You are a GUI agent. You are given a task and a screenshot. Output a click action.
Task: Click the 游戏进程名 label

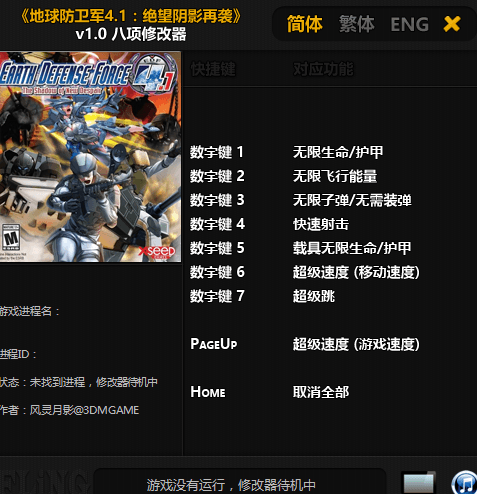coord(30,311)
